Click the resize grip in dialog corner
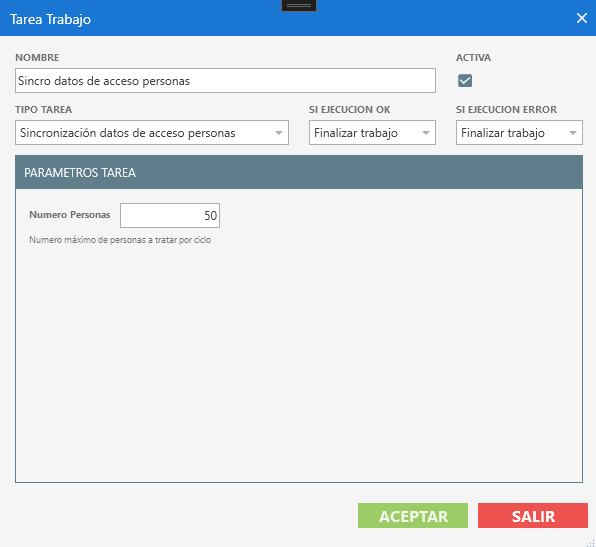Screen dimensions: 596x547 point(591,542)
